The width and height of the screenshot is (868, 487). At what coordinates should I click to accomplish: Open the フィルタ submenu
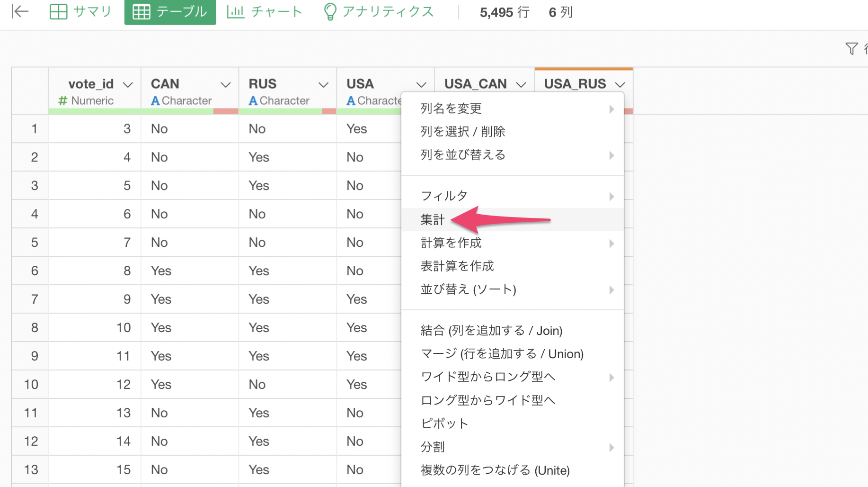(x=513, y=196)
